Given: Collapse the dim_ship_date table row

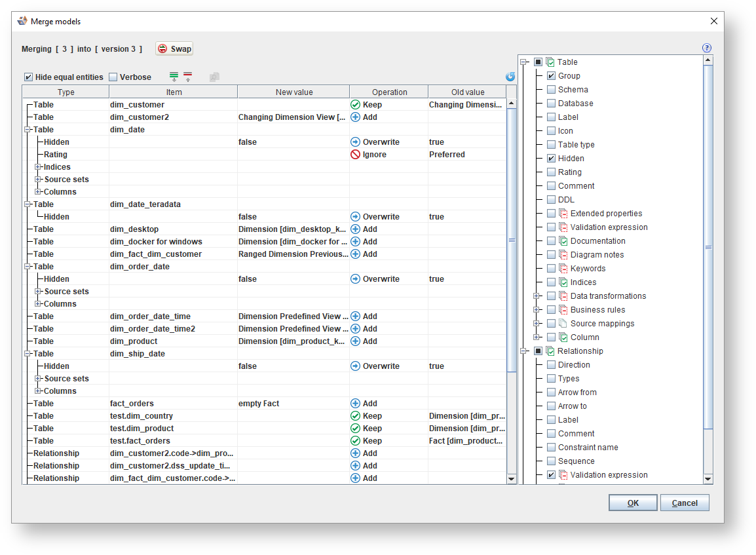Looking at the screenshot, I should pos(28,353).
